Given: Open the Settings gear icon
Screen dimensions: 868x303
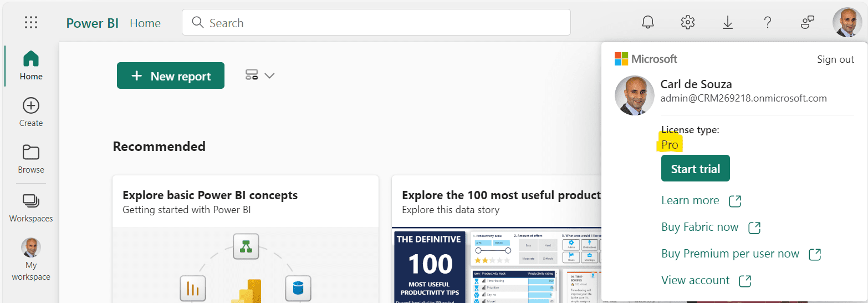Looking at the screenshot, I should [687, 23].
